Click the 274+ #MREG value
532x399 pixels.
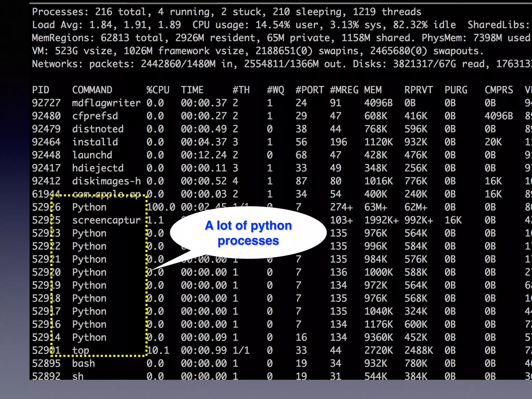pos(341,207)
